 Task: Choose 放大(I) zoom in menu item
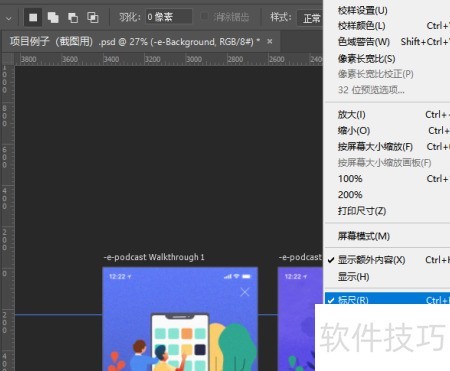click(387, 114)
